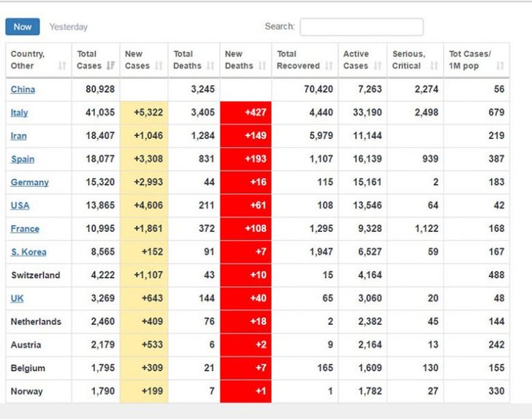Click Spain total cases 18,077
This screenshot has height=419, width=532.
click(x=100, y=159)
